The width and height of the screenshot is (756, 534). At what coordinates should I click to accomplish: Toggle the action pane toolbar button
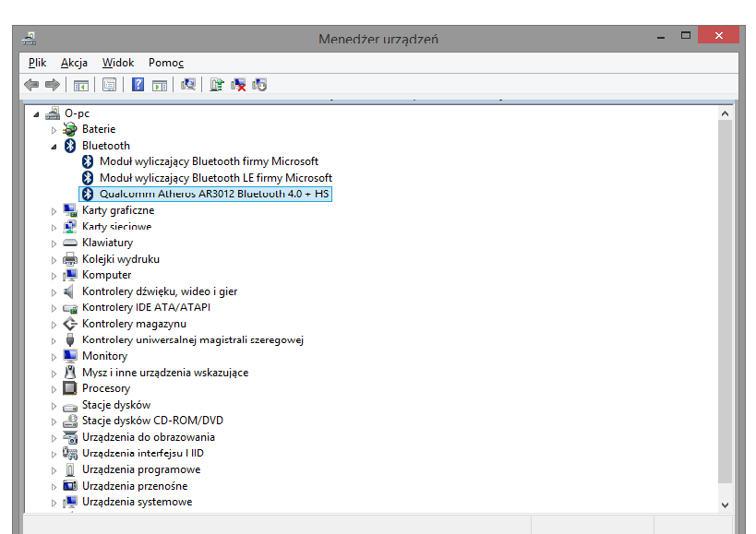160,86
